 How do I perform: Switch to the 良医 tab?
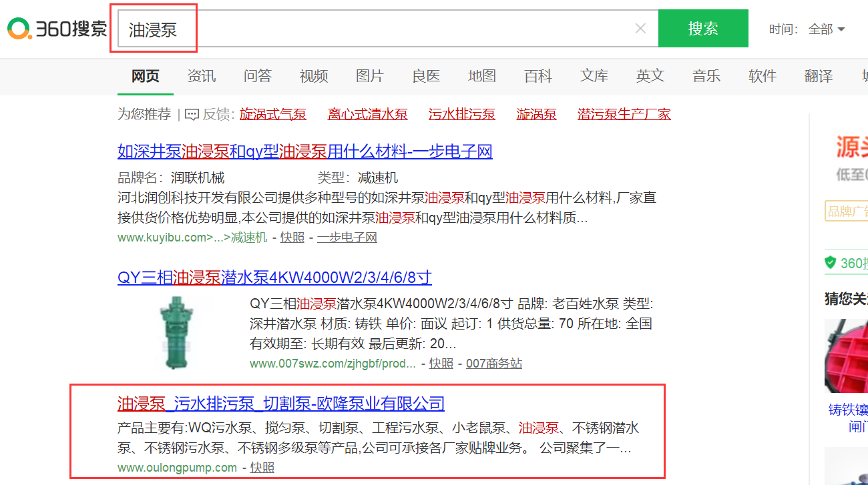click(426, 76)
